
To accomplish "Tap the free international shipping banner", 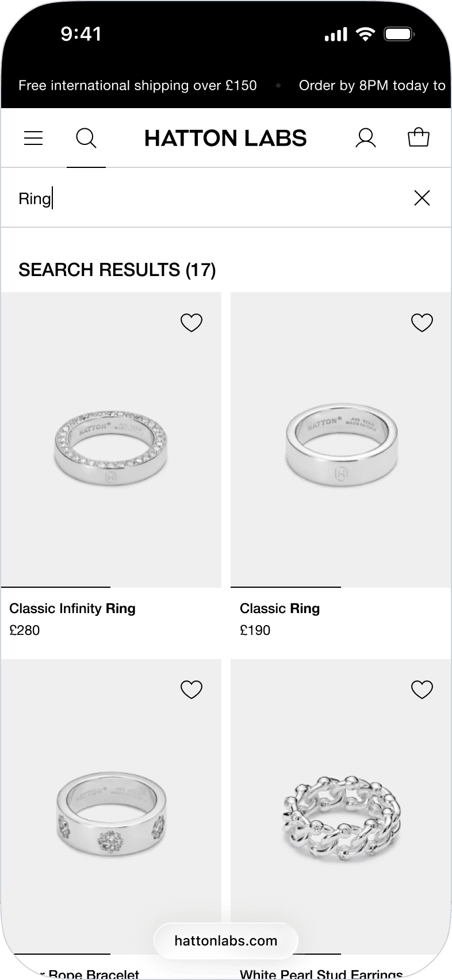I will (137, 85).
